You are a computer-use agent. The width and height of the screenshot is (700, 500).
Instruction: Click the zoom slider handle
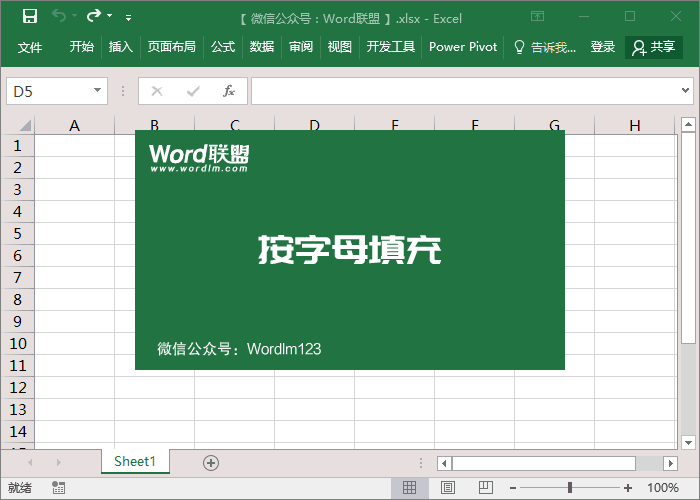pyautogui.click(x=570, y=488)
